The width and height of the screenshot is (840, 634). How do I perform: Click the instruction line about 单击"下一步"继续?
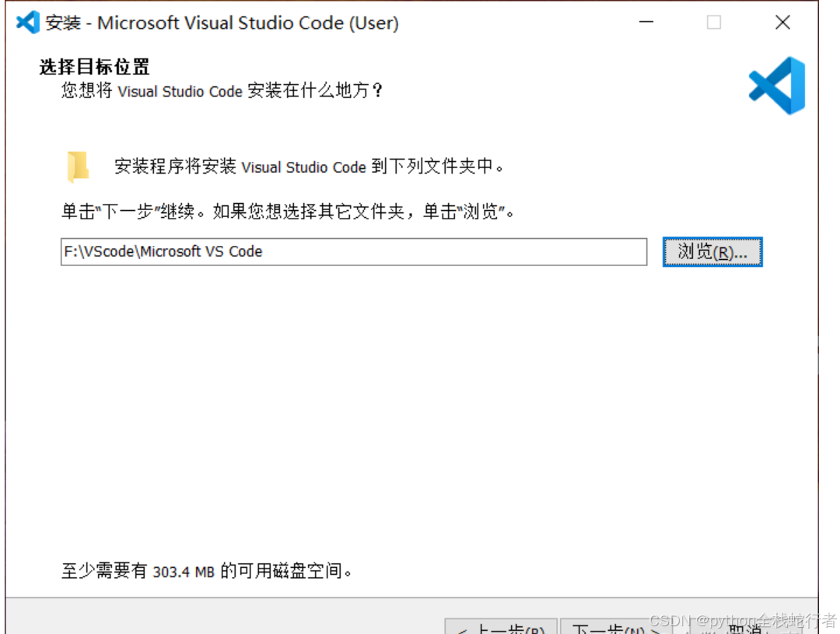coord(289,211)
